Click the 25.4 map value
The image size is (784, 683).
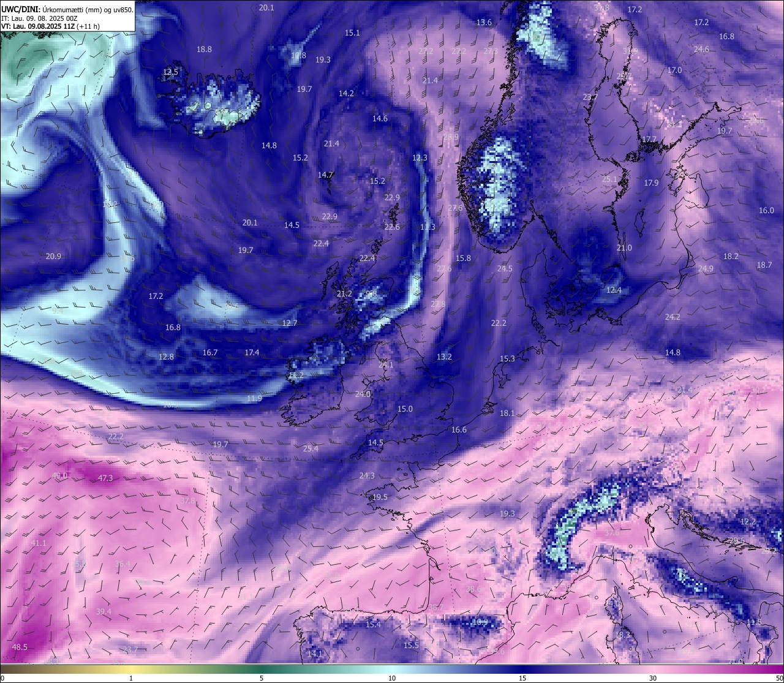[311, 448]
